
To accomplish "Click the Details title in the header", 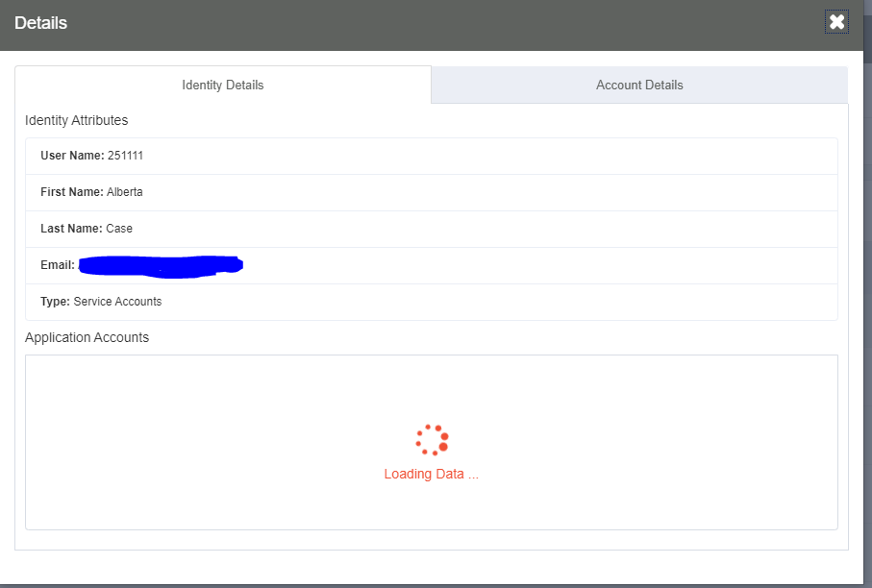I will (x=41, y=23).
